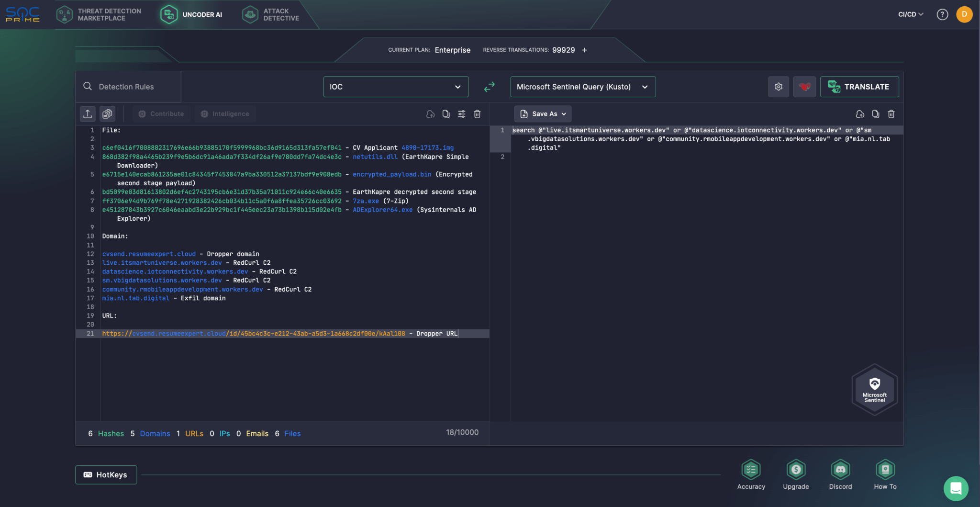
Task: Open translation settings with the gear icon
Action: click(x=779, y=87)
